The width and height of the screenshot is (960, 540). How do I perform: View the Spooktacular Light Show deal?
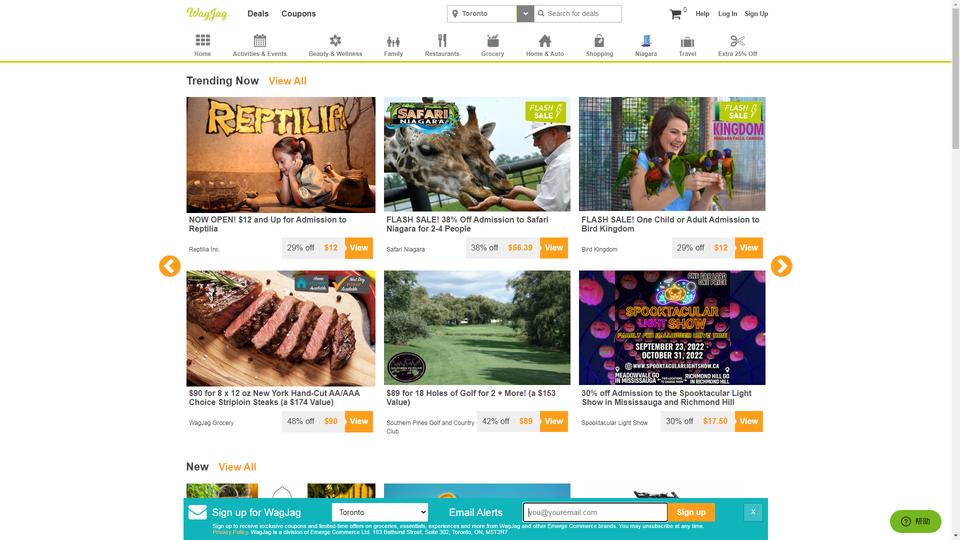[749, 421]
